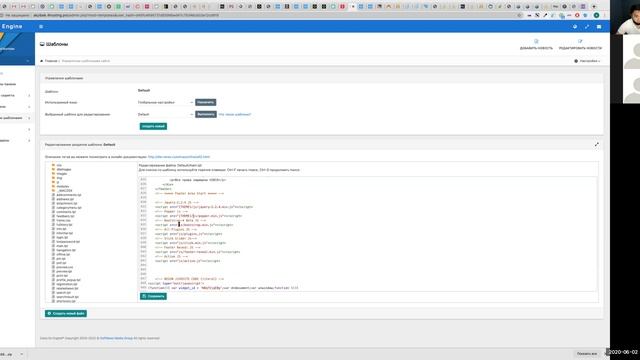Image resolution: width=640 pixels, height=360 pixels.
Task: Click the dark button beside Глобальные настройки
Action: click(x=206, y=102)
